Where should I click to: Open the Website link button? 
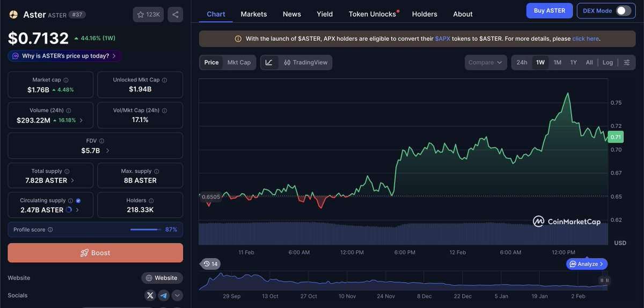162,278
